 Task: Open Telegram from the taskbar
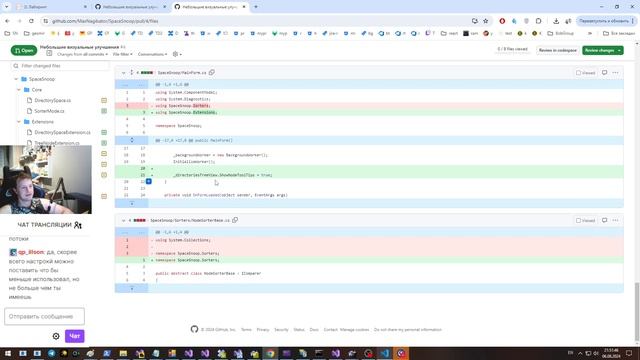pyautogui.click(x=51, y=353)
